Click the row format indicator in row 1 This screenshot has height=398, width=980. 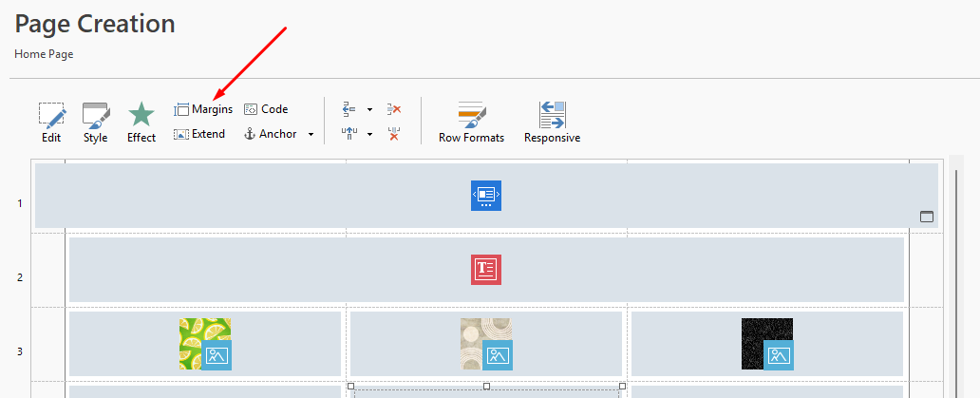(x=927, y=217)
